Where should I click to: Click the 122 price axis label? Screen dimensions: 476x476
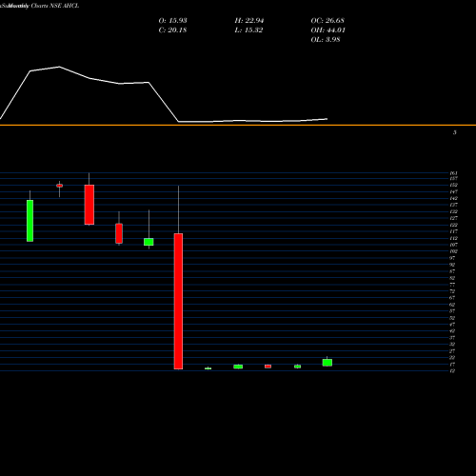point(453,225)
